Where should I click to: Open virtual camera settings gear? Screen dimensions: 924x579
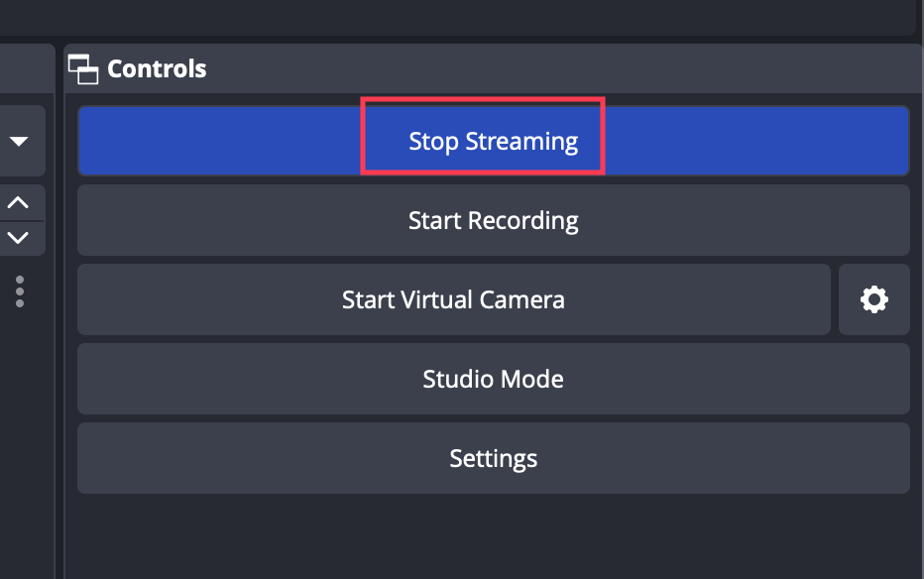873,299
